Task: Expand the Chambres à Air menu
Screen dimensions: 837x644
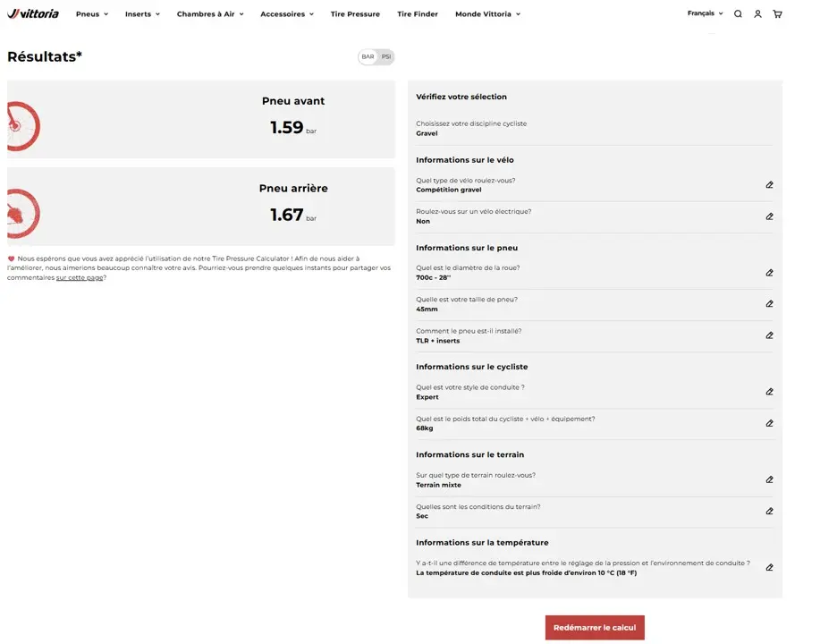Action: pyautogui.click(x=210, y=14)
